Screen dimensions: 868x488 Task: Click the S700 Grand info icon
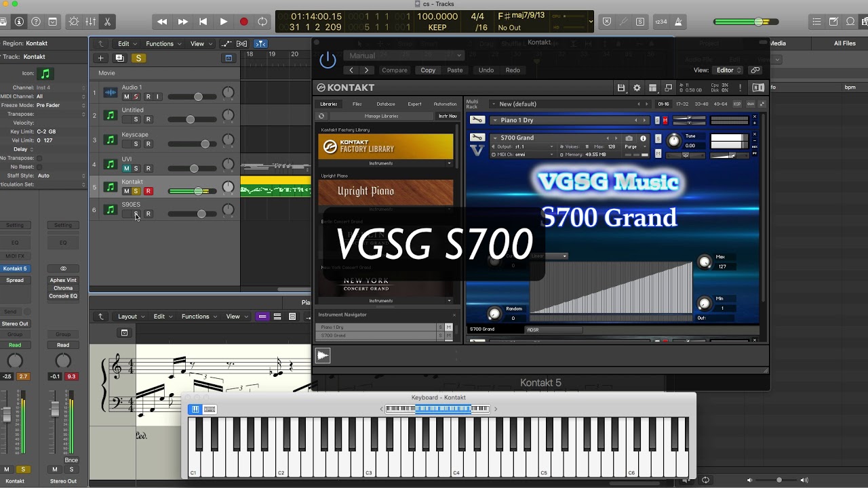tap(644, 138)
